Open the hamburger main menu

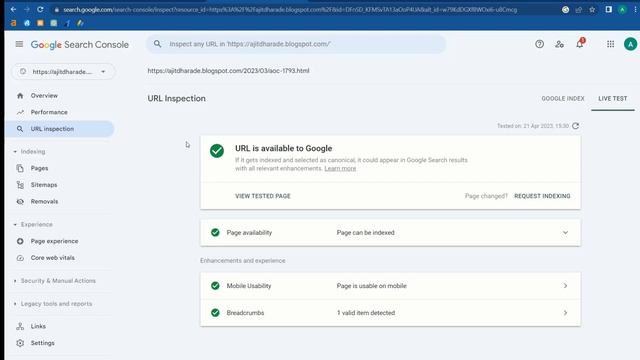(x=19, y=44)
